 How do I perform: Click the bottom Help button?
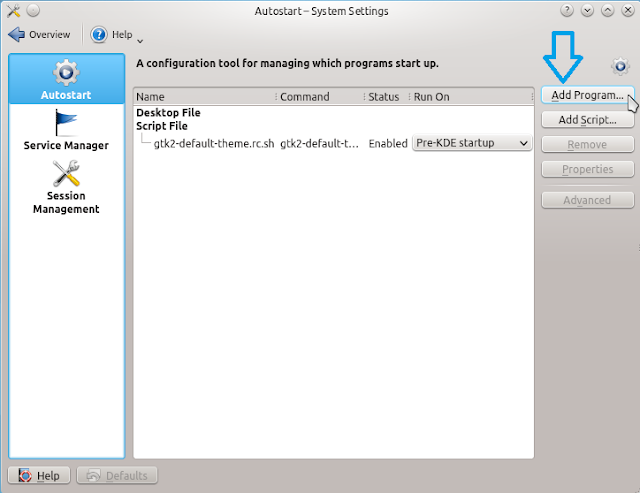tap(39, 475)
